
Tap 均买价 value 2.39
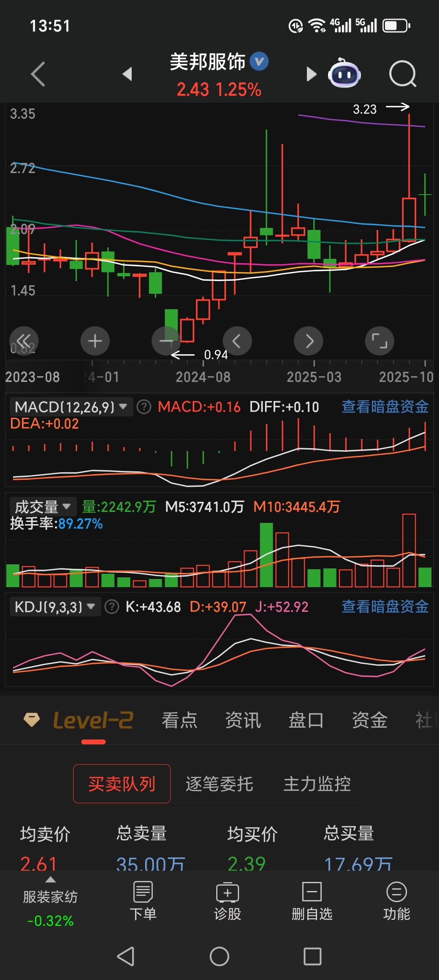(246, 863)
